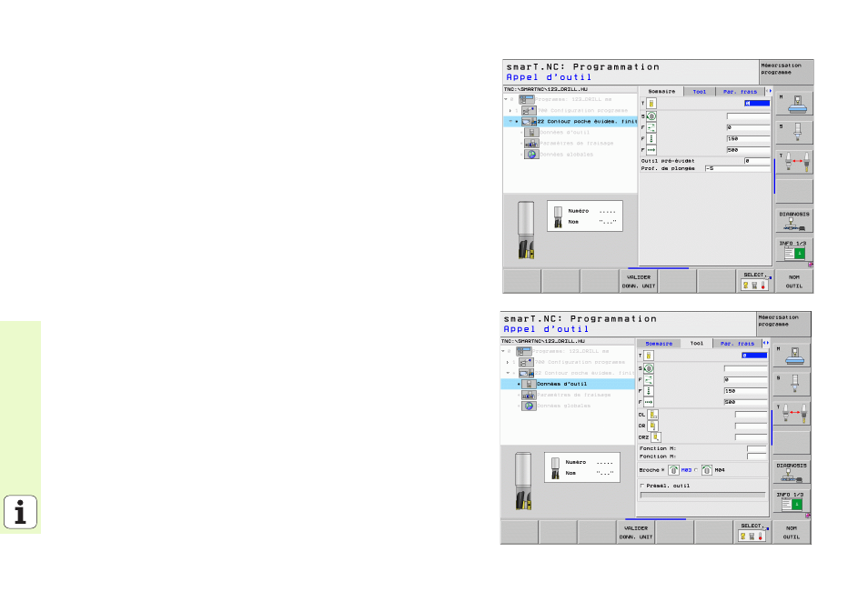Click the M machine function icon in lower screen

click(792, 356)
